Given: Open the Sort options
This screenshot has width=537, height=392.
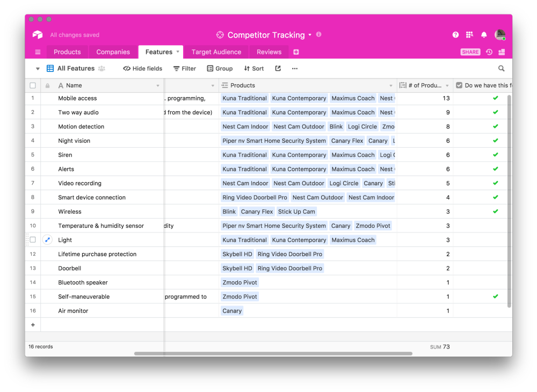Looking at the screenshot, I should click(254, 69).
